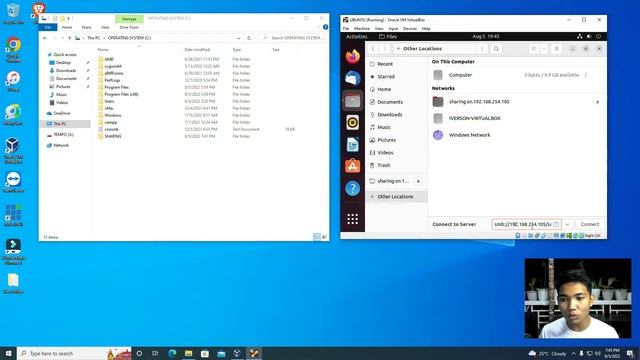
Task: Open the VirtualBox Devices menu
Action: pos(410,29)
